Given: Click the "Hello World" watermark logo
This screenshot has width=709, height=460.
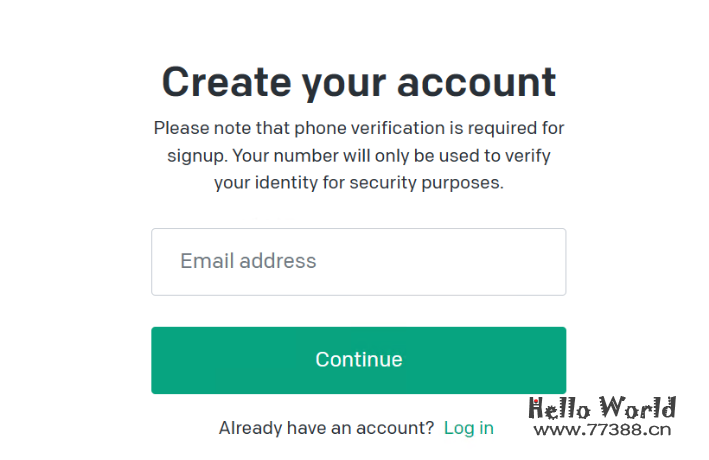Looking at the screenshot, I should (602, 408).
